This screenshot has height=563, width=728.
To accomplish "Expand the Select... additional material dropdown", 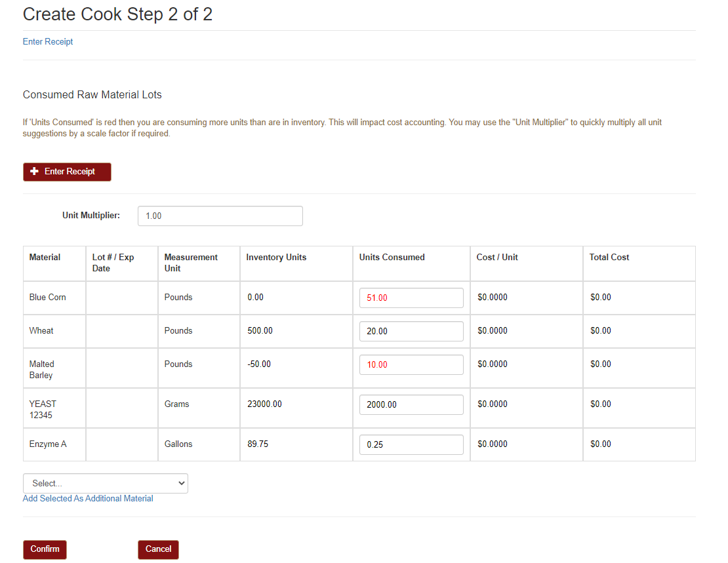I will pos(106,483).
